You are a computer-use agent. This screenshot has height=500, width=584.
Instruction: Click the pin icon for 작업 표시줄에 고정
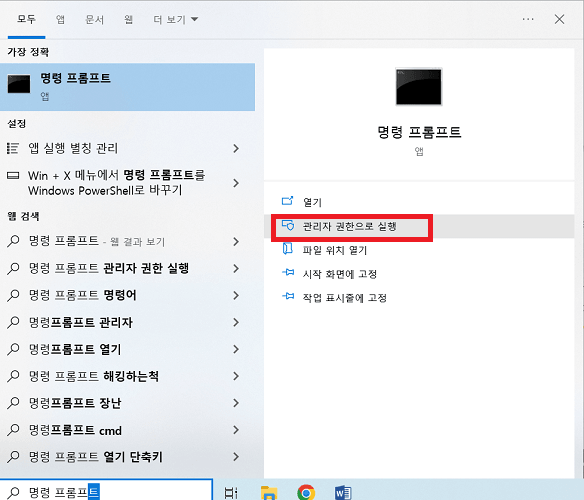(x=288, y=297)
